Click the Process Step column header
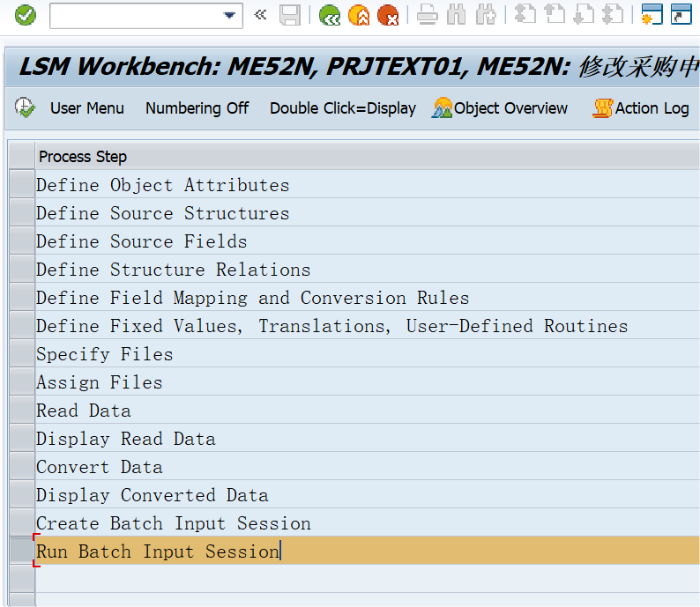 (x=367, y=157)
